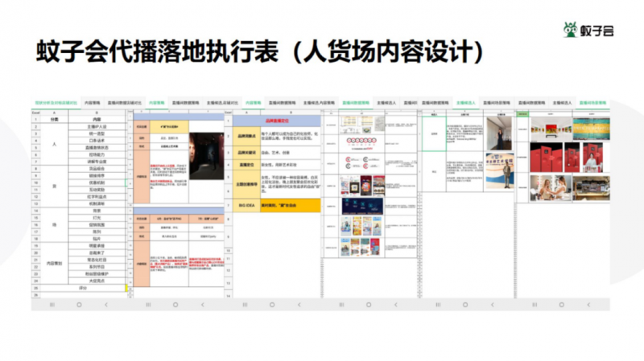The image size is (644, 361).
Task: Tap recents icon under the 分类/内容 sheet
Action: point(52,305)
